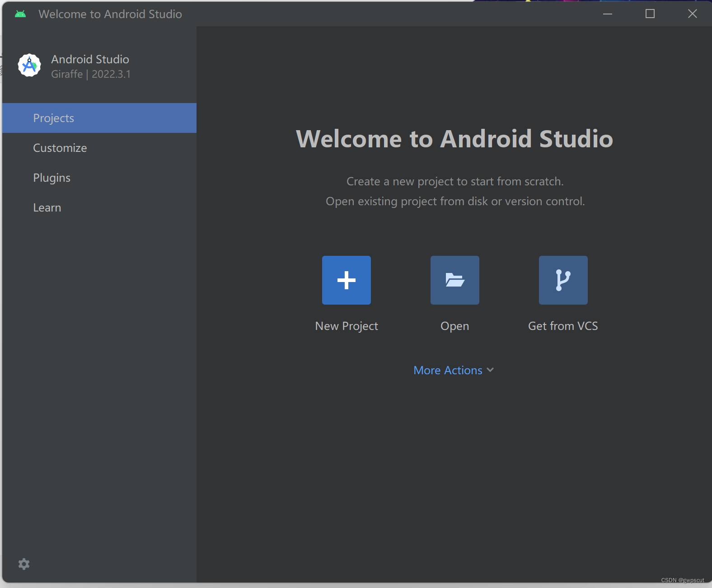Click the Welcome to Android Studio heading
712x588 pixels.
click(454, 139)
